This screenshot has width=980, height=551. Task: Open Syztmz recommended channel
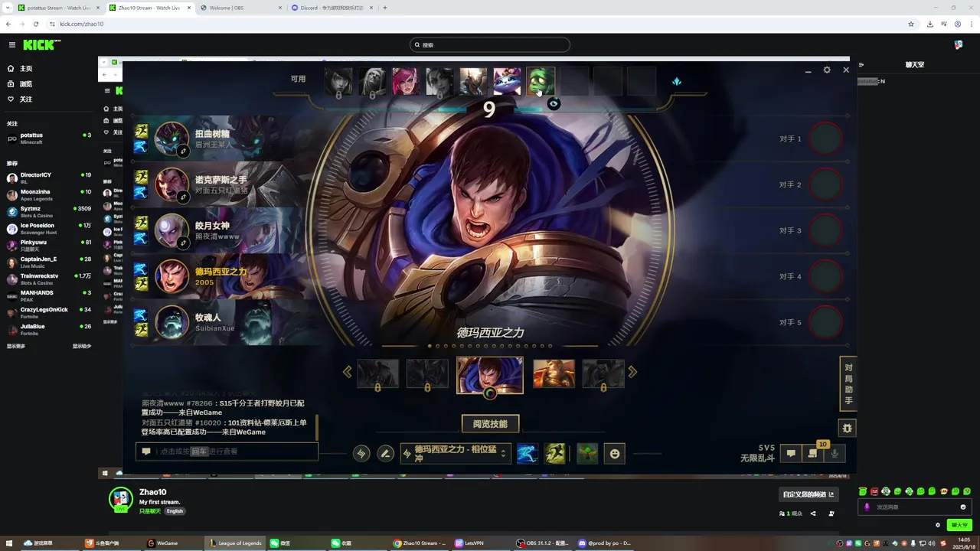(x=49, y=212)
